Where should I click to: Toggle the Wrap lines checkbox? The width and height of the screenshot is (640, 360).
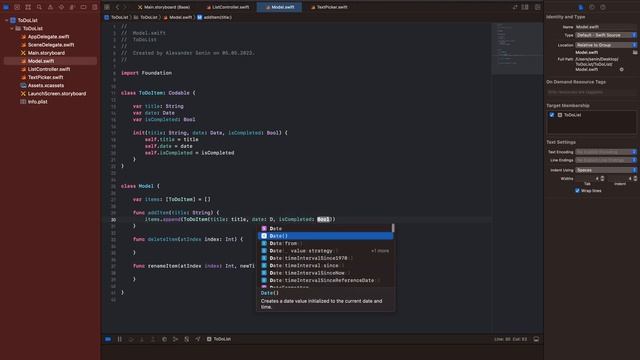tap(577, 191)
